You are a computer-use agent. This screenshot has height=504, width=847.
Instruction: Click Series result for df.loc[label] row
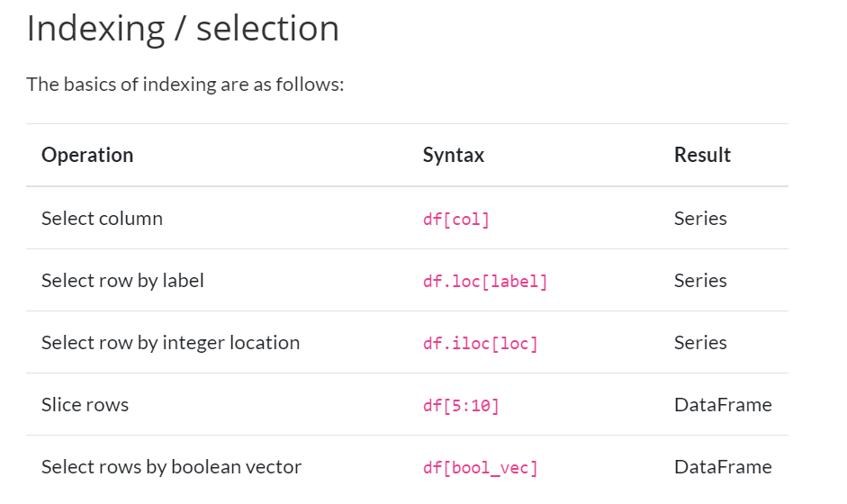(x=700, y=280)
